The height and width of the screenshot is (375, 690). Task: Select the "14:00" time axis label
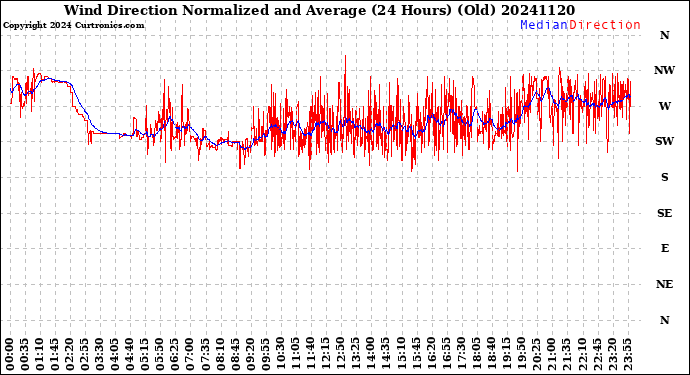[371, 354]
